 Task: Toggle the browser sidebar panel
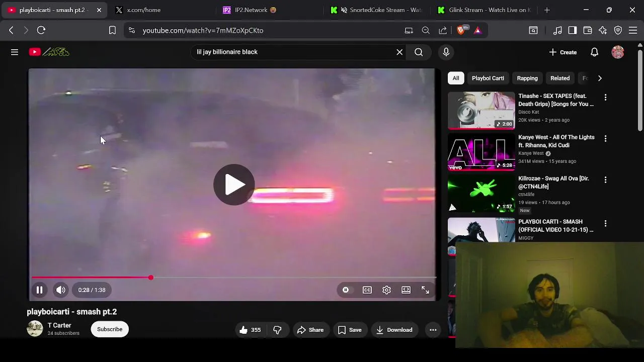click(573, 30)
